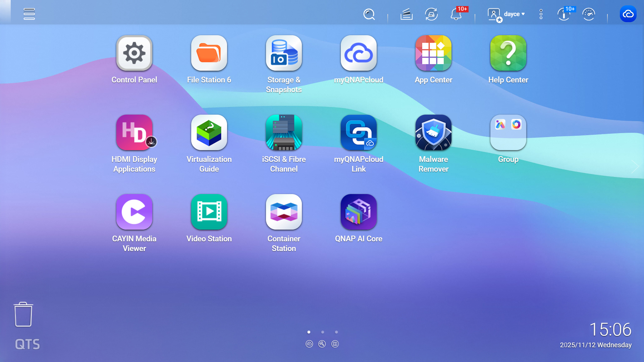Open the three-dot more options menu
This screenshot has width=644, height=362.
[541, 14]
